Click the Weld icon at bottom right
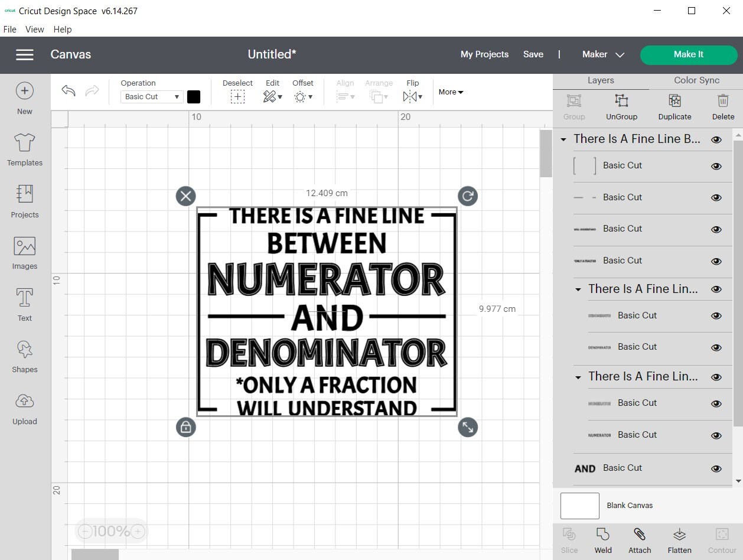This screenshot has height=560, width=743. coord(602,539)
